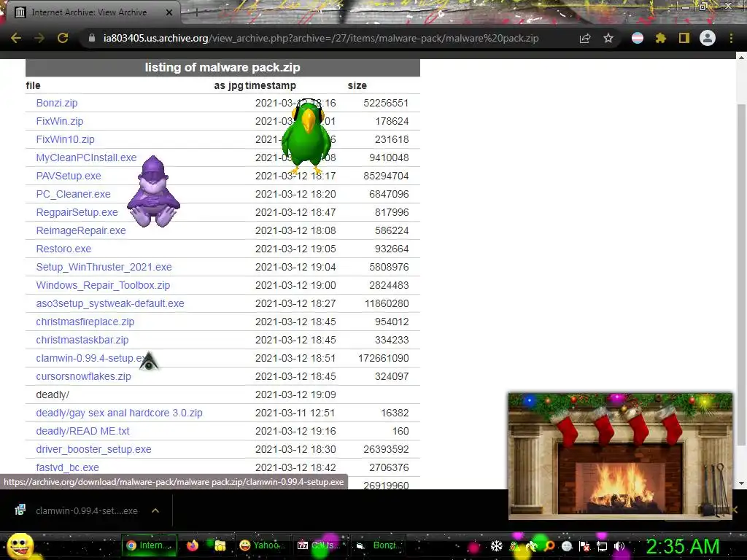Screen dimensions: 747x560
Task: Click the Setup_WinThruster_2021.exe link
Action: click(104, 267)
